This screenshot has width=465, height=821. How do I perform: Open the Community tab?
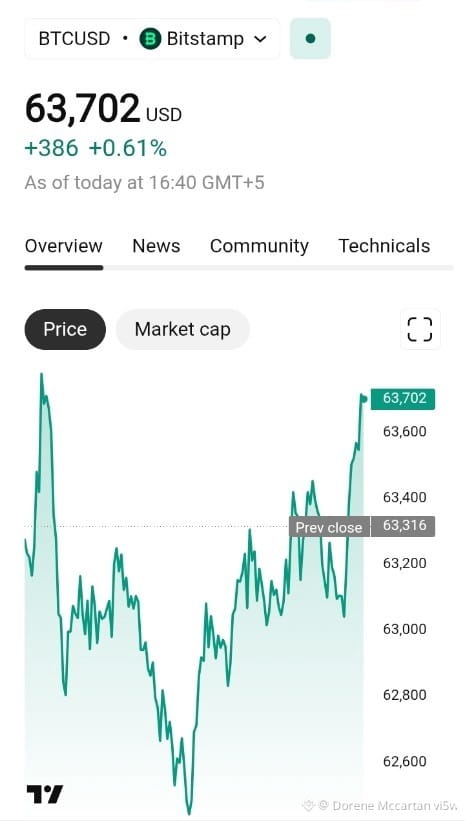259,246
